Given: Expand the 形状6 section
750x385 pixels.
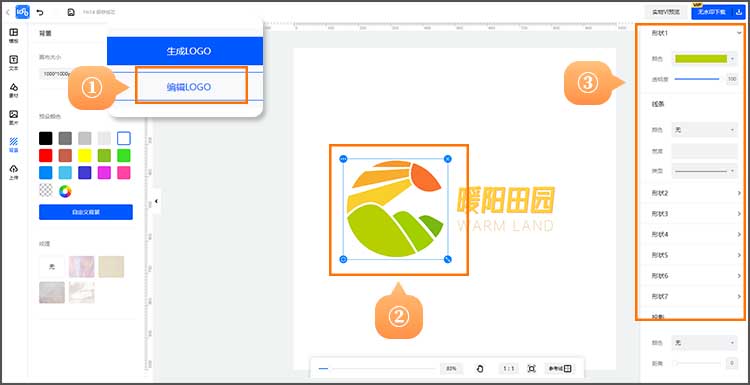Looking at the screenshot, I should click(x=696, y=276).
